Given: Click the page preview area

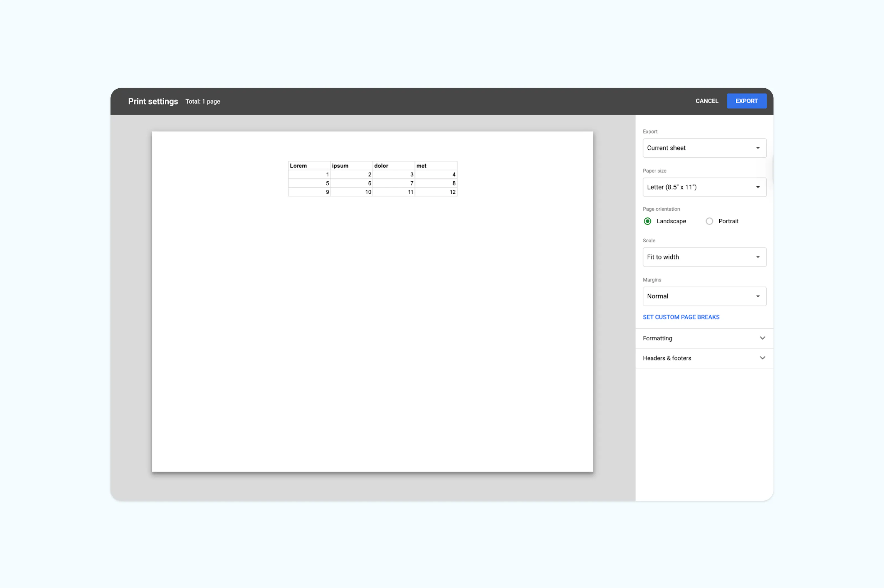Looking at the screenshot, I should (373, 338).
